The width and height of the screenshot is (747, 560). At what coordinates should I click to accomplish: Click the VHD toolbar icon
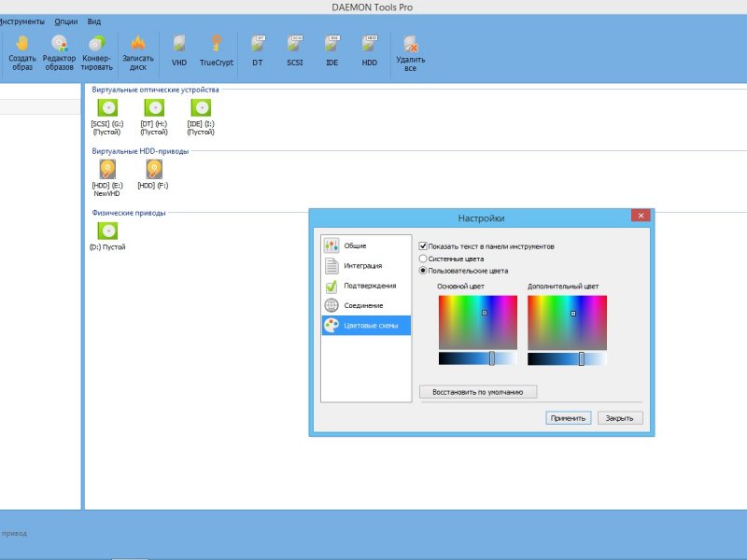(x=179, y=50)
